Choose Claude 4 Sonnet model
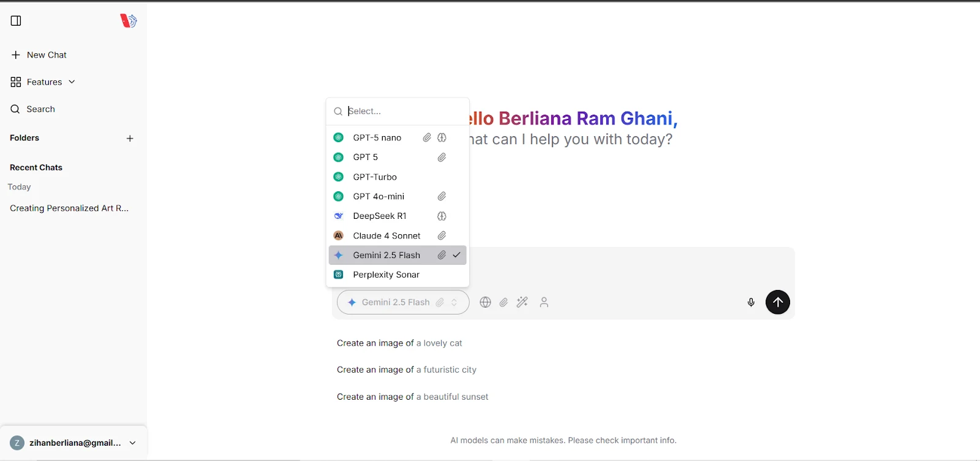980x461 pixels. point(398,235)
